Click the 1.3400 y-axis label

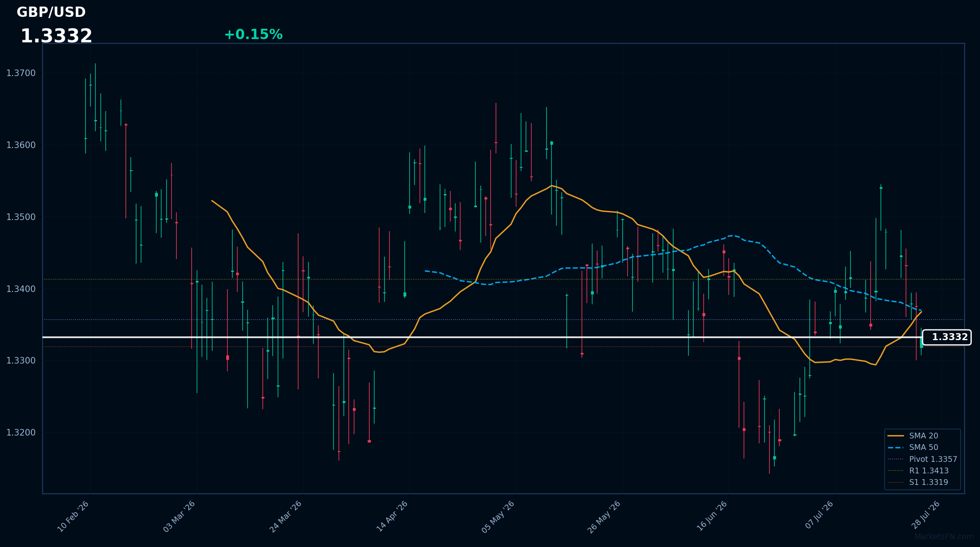(x=21, y=289)
